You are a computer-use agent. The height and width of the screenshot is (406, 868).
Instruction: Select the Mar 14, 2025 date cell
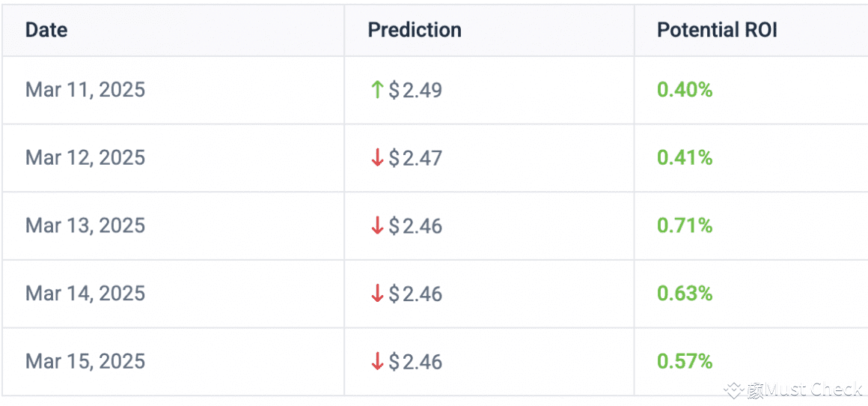[x=85, y=294]
